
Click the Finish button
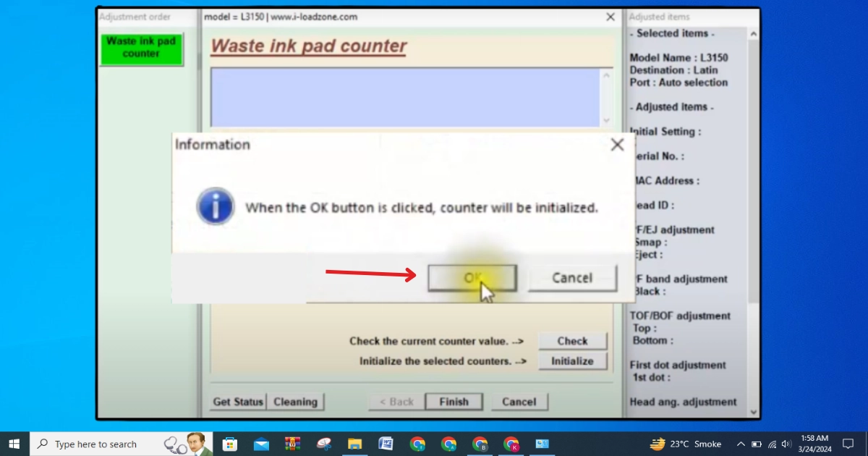point(454,402)
